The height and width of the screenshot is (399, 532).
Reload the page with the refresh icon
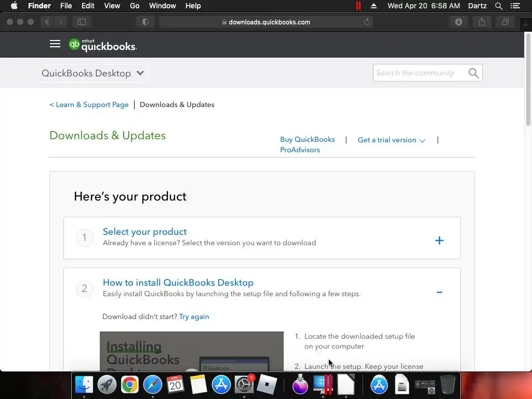367,22
